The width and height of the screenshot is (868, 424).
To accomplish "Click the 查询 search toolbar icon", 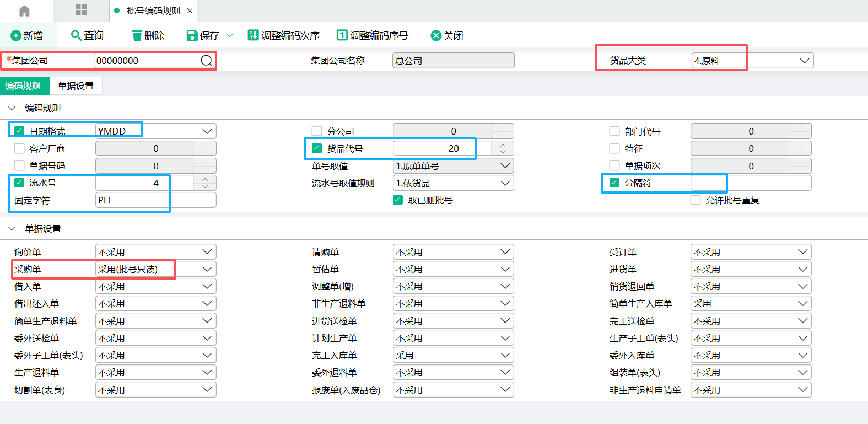I will [x=76, y=35].
